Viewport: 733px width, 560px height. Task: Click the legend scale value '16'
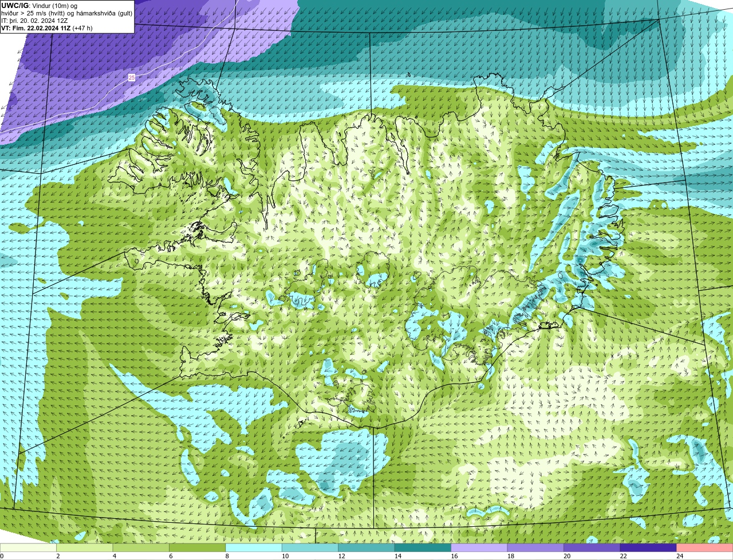tap(454, 555)
